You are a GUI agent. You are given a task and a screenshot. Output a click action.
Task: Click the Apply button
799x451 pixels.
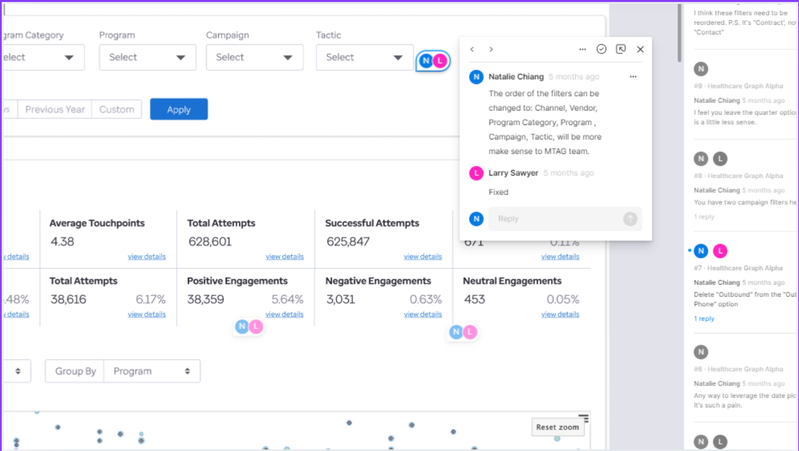179,109
